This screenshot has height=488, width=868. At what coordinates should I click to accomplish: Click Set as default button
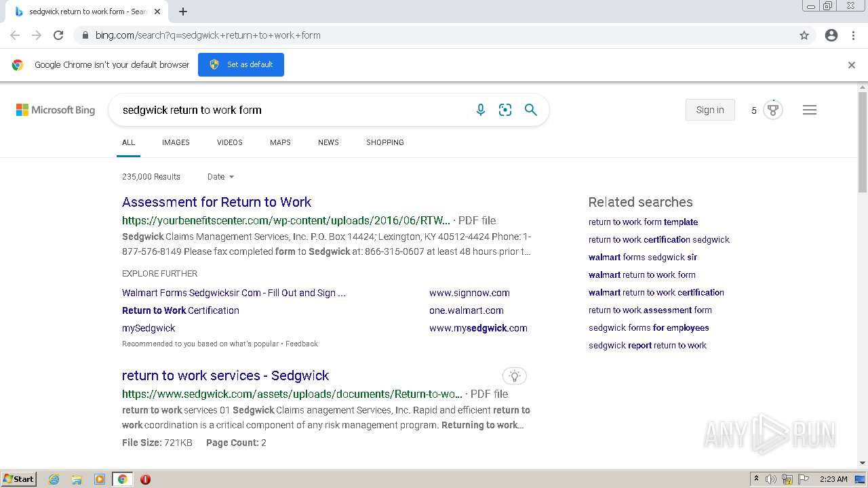[x=241, y=64]
